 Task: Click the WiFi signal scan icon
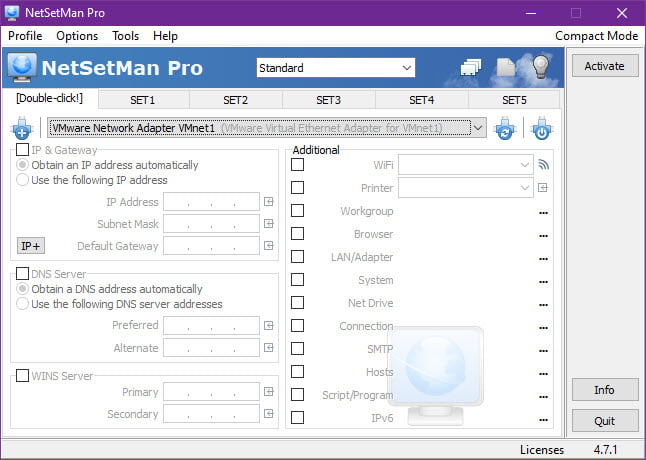point(543,165)
